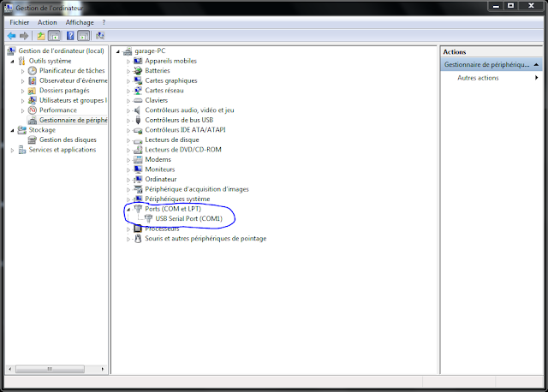Click the Gestionnaire de périphériques icon
Viewport: 548px width, 392px height.
click(33, 120)
